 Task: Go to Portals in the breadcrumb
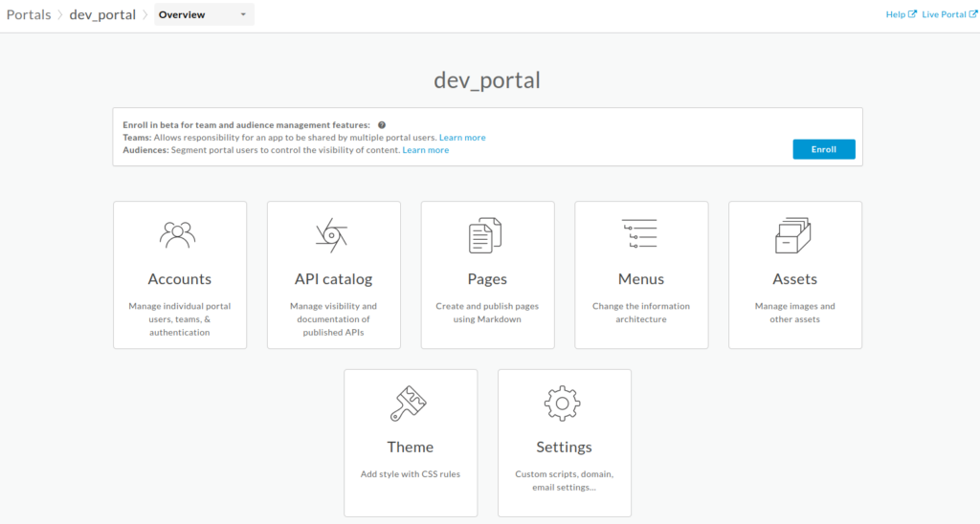click(29, 14)
